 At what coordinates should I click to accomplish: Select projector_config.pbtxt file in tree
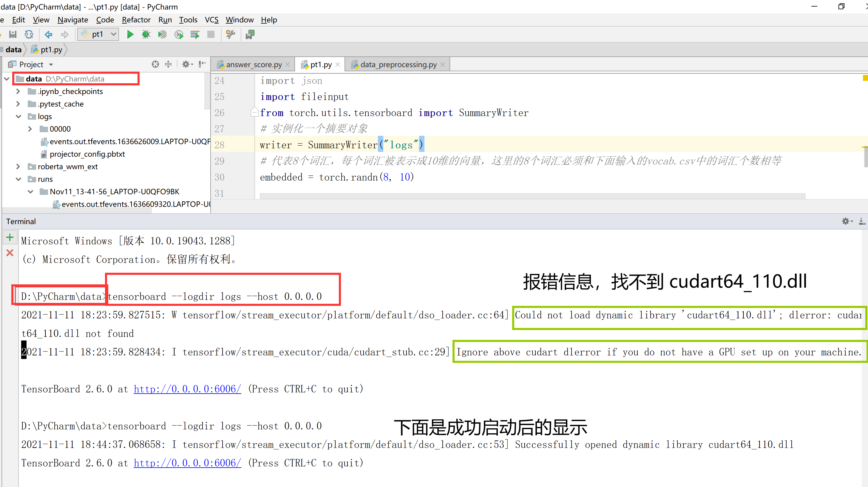coord(87,154)
